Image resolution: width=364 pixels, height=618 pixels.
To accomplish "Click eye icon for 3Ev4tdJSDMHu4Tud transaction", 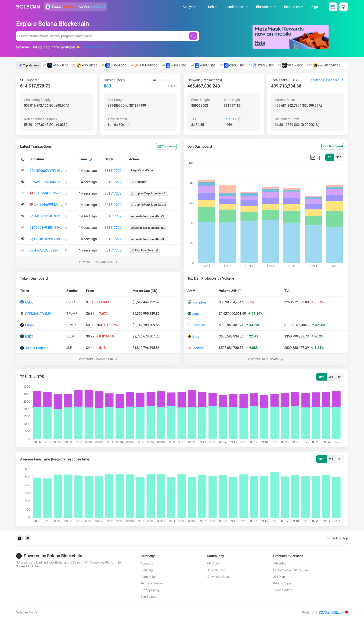I will click(x=23, y=182).
